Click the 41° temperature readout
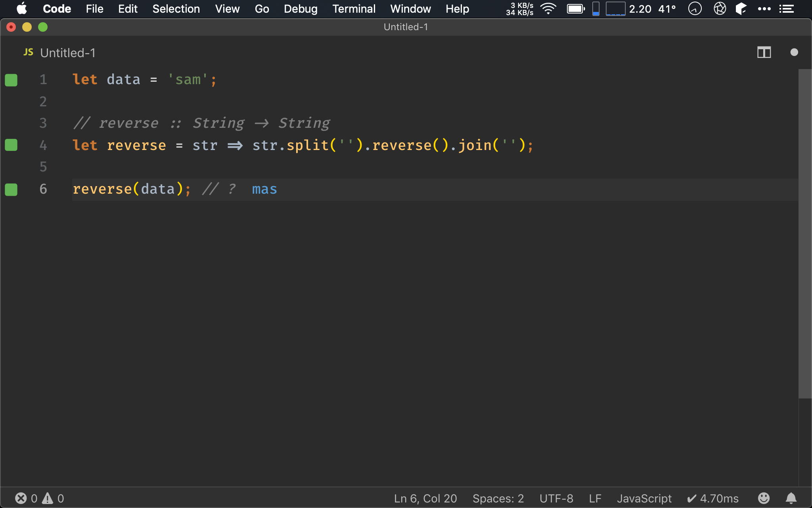The image size is (812, 508). 667,9
